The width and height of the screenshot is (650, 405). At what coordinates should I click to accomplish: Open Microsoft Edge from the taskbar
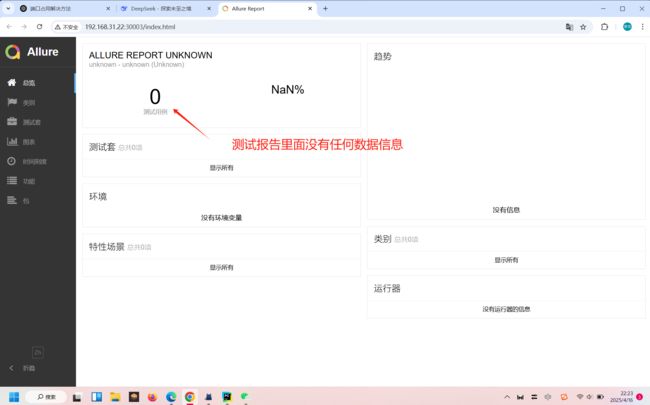coord(171,397)
